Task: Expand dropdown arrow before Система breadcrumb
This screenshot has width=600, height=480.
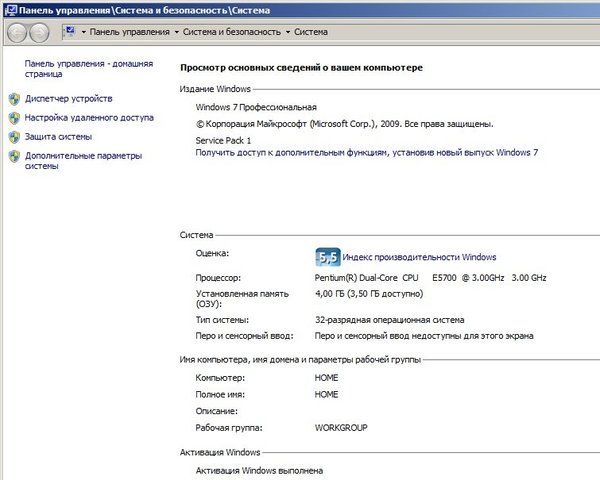Action: (x=288, y=32)
